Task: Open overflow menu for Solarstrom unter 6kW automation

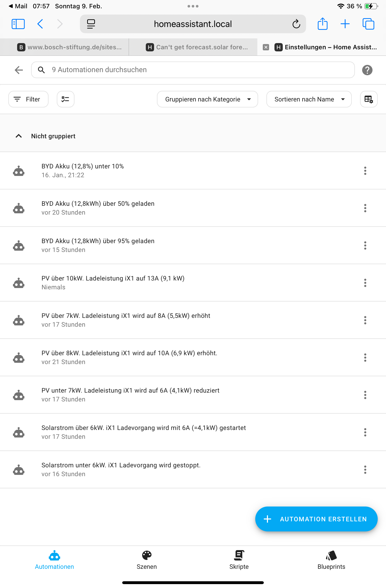Action: 365,470
